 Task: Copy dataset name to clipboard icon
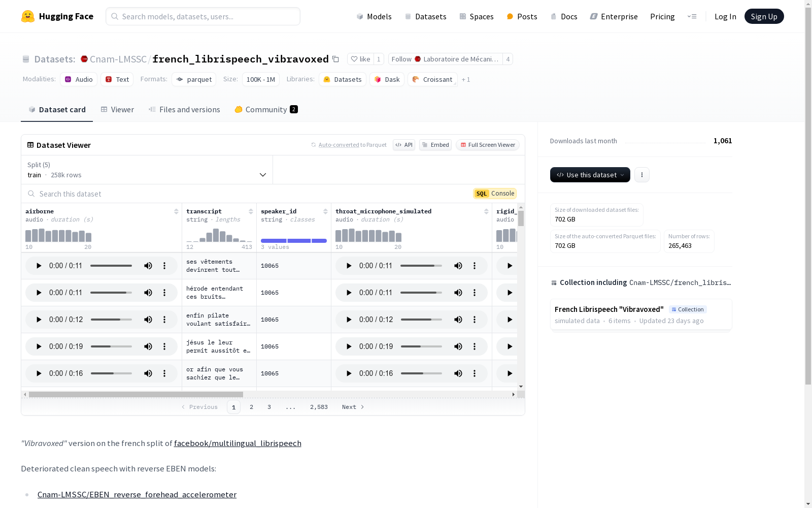[x=335, y=59]
